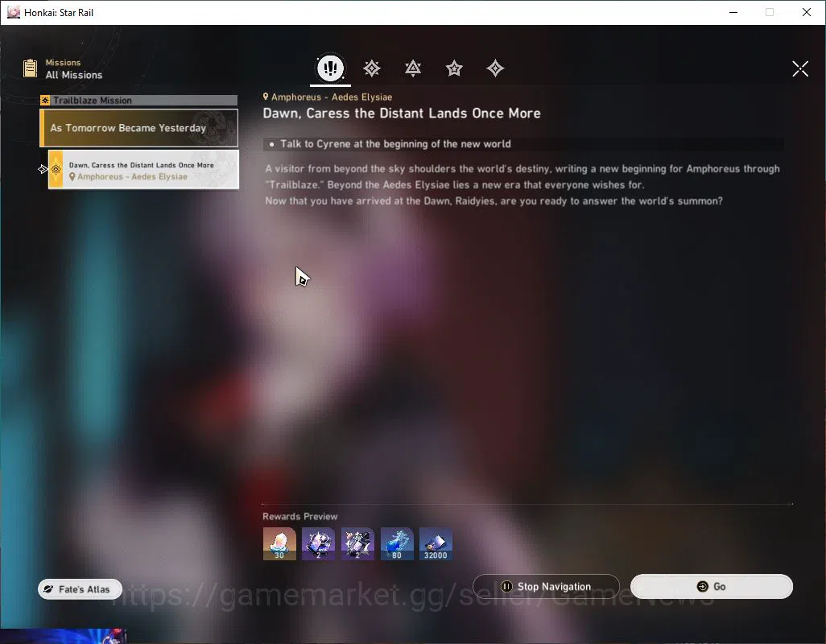Click the mission title Dawn, Caress heading
This screenshot has height=644, width=826.
coord(402,114)
